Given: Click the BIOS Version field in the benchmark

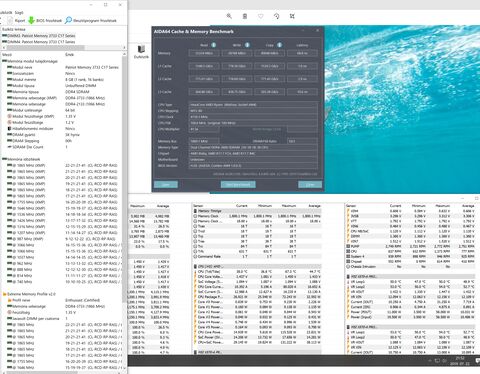Looking at the screenshot, I should (x=253, y=166).
